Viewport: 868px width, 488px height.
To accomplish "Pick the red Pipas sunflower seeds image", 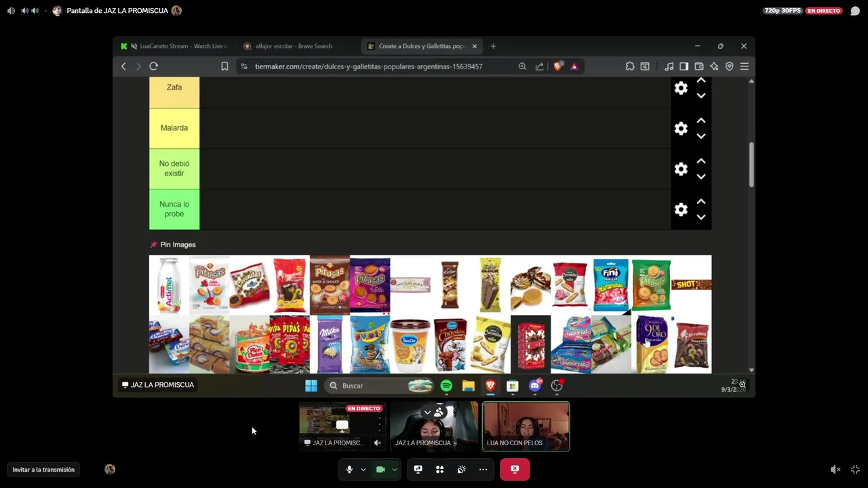I will coord(290,344).
